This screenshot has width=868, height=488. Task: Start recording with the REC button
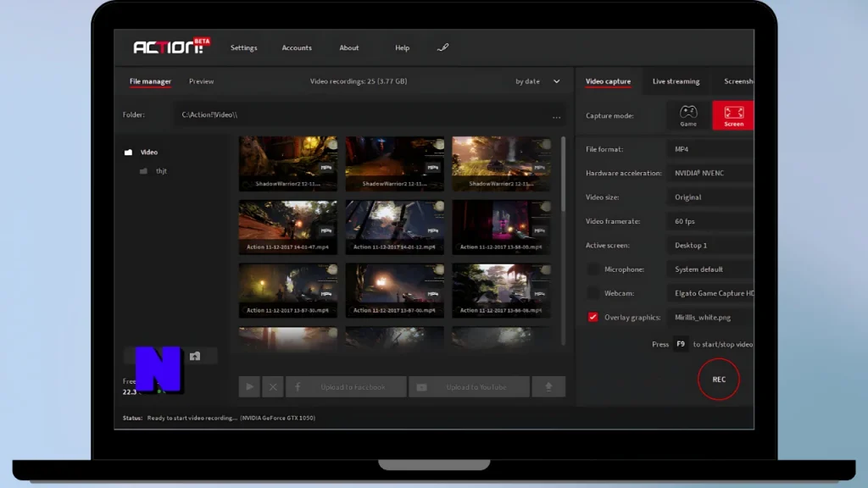pyautogui.click(x=719, y=379)
